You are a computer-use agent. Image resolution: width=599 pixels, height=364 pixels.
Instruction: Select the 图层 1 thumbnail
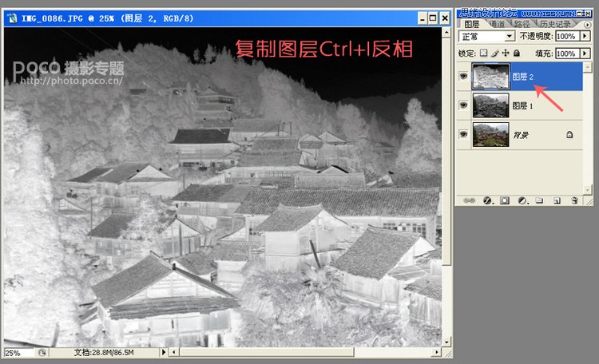[490, 105]
